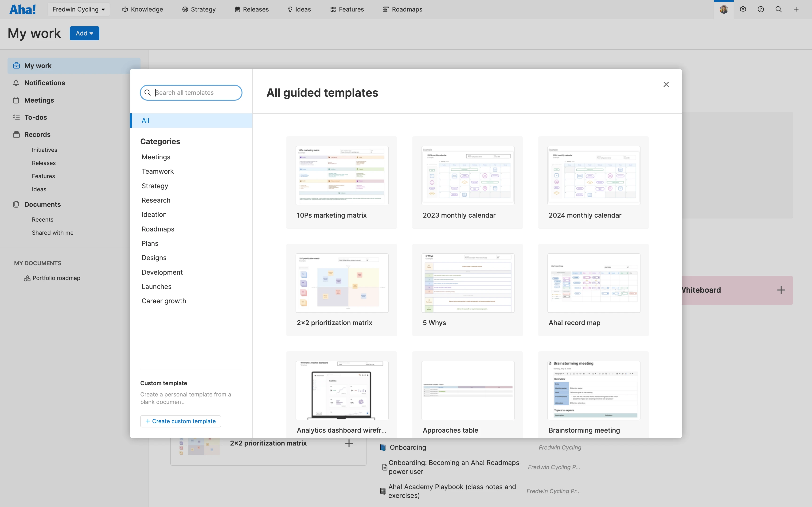Open Notifications in the left sidebar
The width and height of the screenshot is (812, 507).
click(x=45, y=83)
